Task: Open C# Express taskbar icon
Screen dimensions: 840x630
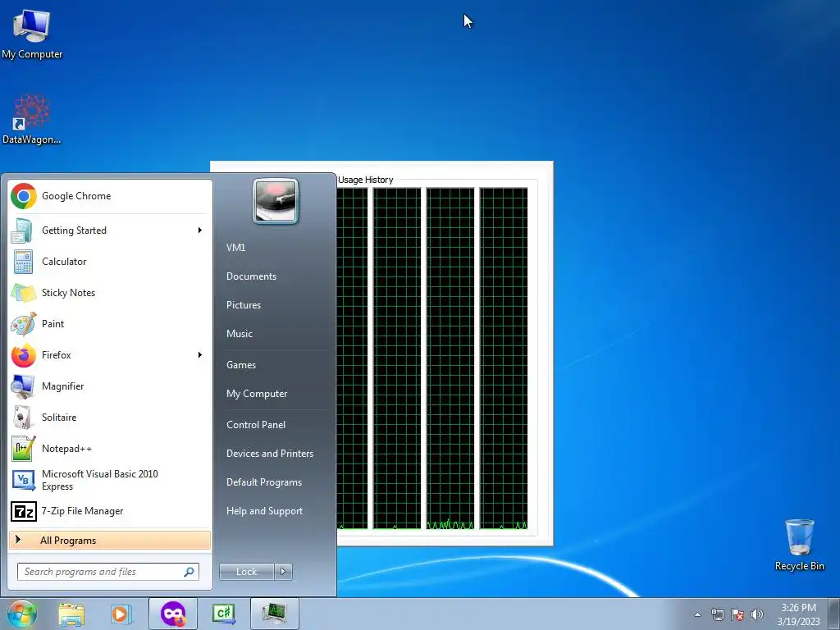Action: pyautogui.click(x=224, y=614)
